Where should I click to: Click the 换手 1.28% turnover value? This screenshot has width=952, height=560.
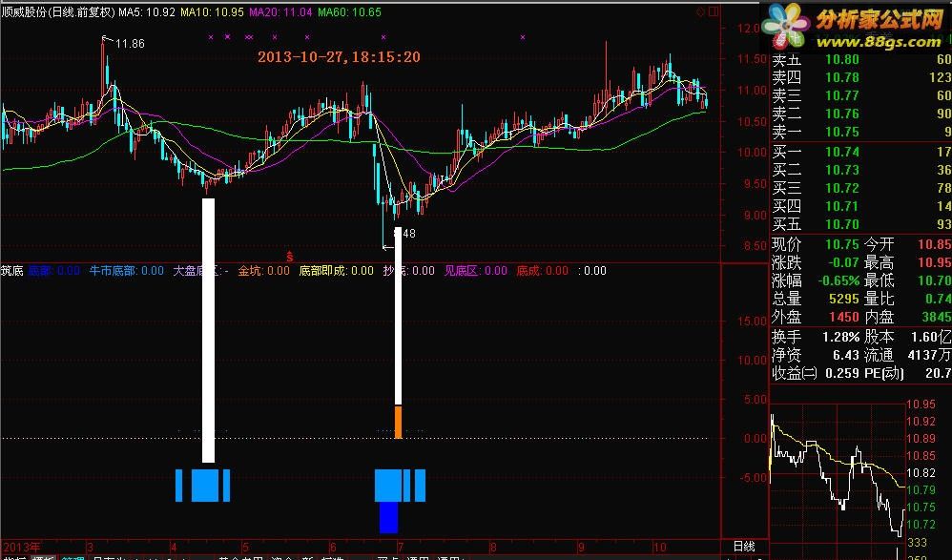tap(841, 337)
